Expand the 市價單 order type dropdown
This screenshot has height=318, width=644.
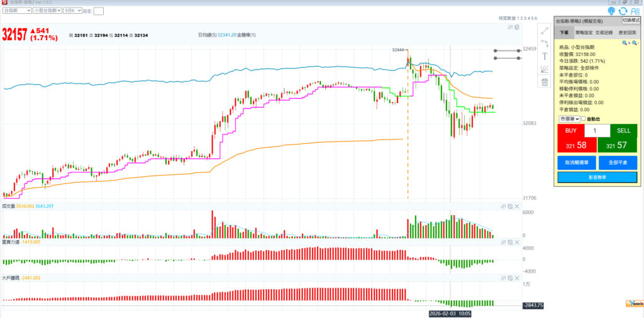click(569, 119)
